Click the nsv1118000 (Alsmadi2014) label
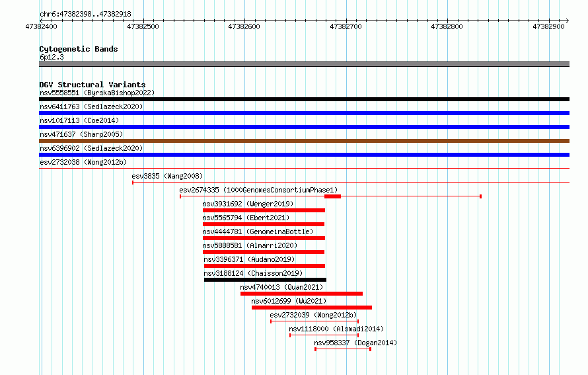Image resolution: width=588 pixels, height=375 pixels. [336, 329]
